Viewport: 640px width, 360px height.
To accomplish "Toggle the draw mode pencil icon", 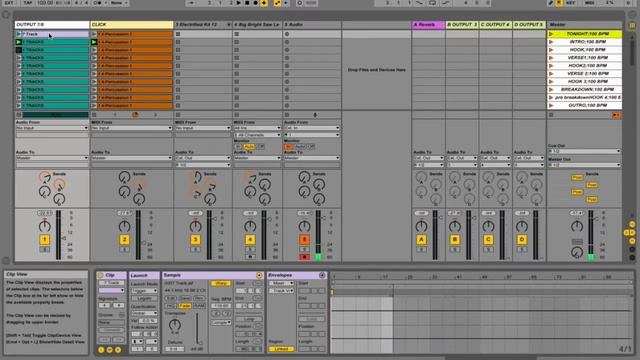I will point(551,3).
